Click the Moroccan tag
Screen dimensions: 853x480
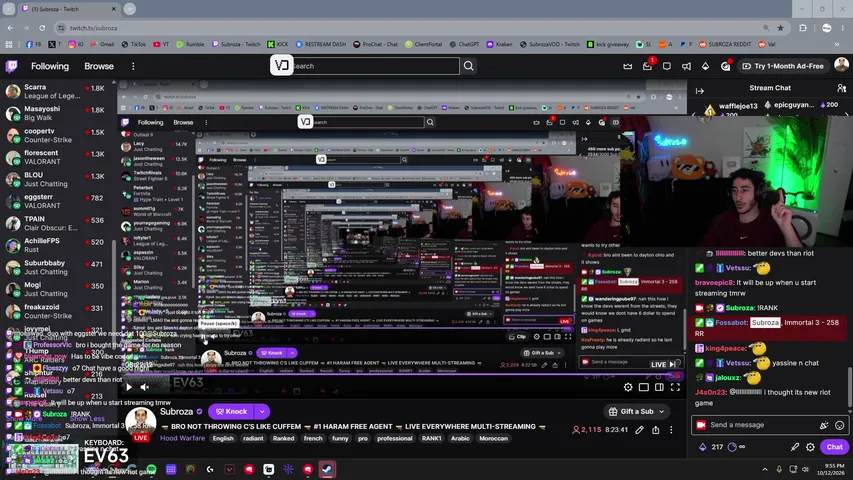tap(493, 438)
